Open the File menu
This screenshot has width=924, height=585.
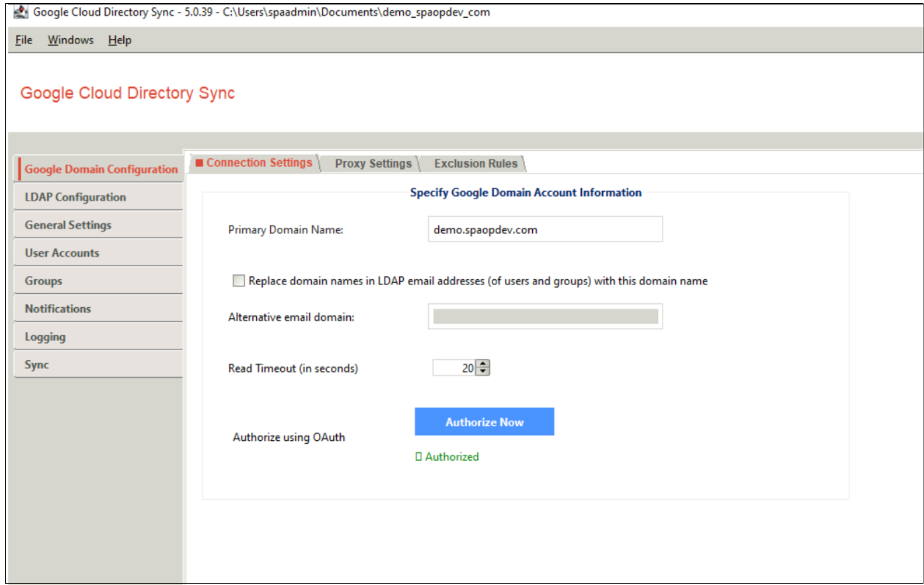point(23,40)
